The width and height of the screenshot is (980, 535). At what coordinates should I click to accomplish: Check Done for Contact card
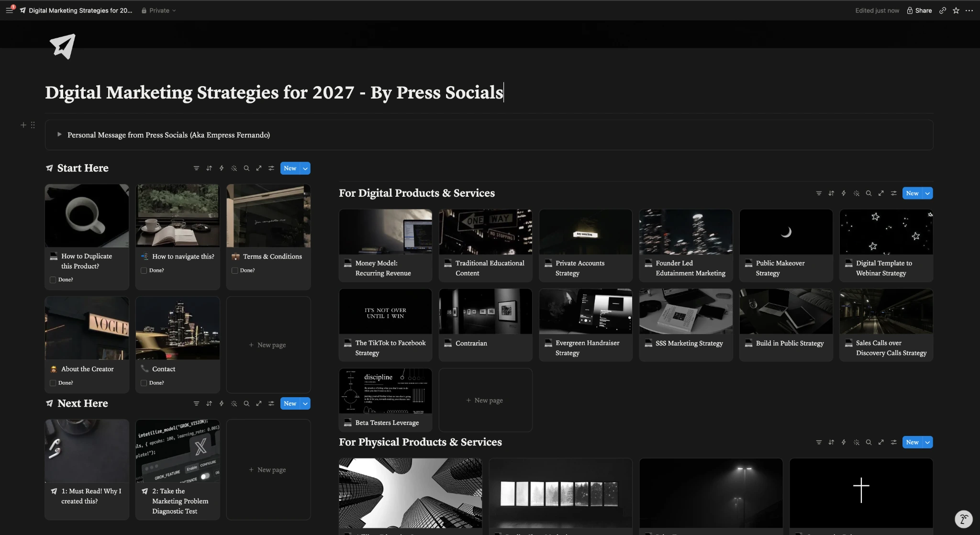144,383
